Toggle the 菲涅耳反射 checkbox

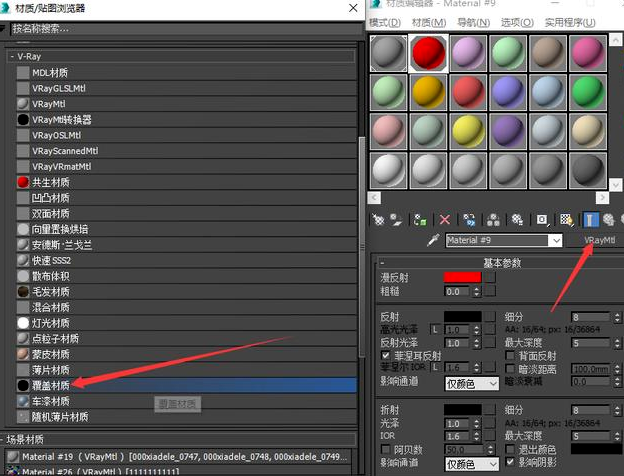[386, 355]
